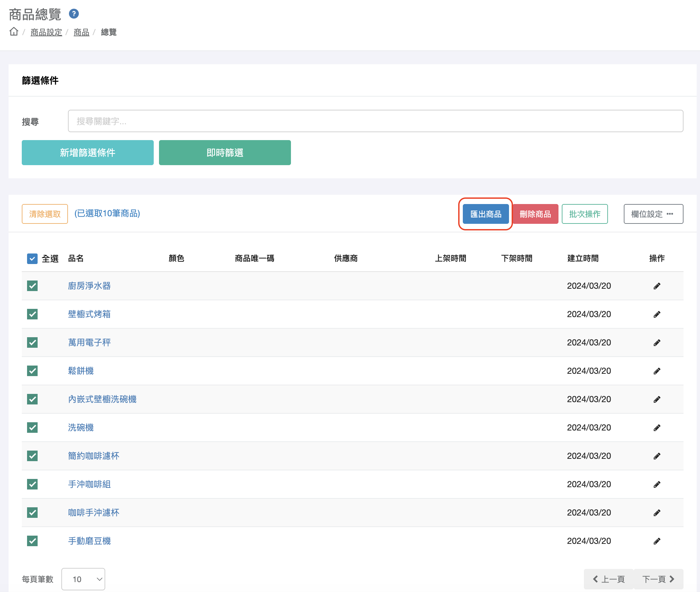Open product link 鬆餅機
The image size is (700, 592).
[x=81, y=371]
